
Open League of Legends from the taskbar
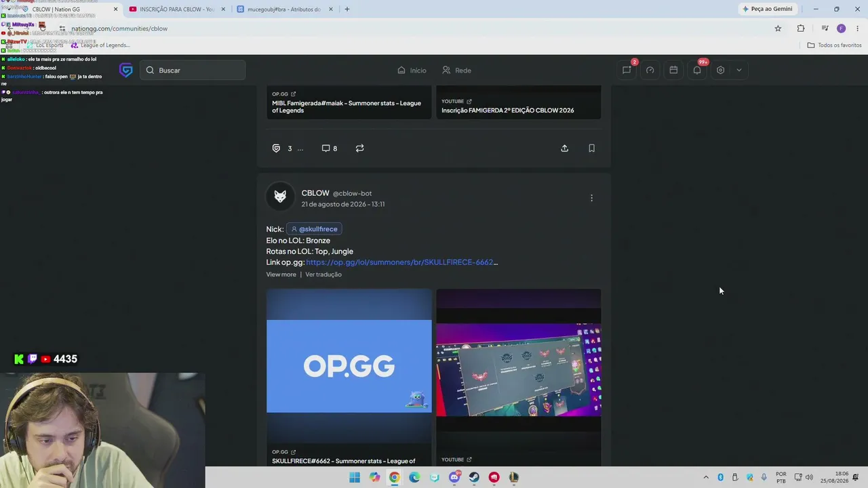tap(514, 477)
